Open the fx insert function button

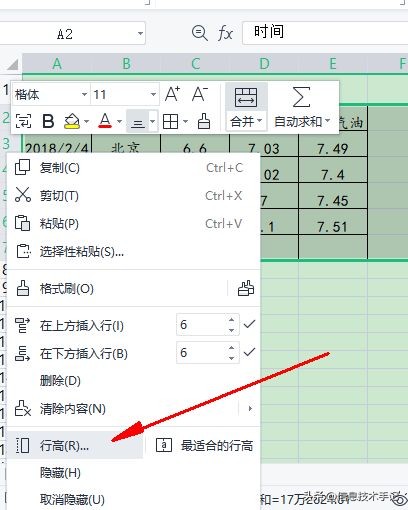tap(225, 33)
